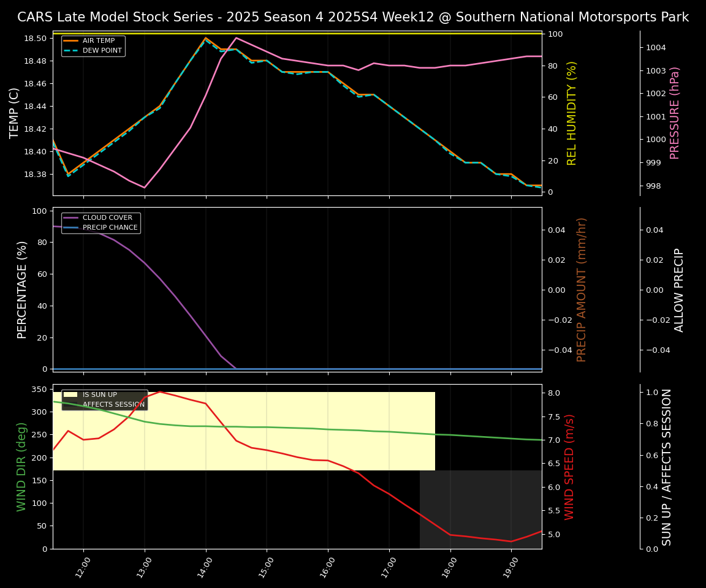706x588 pixels.
Task: Click the PRECIP AMOUNT (mm/hr) axis label
Action: pyautogui.click(x=582, y=290)
